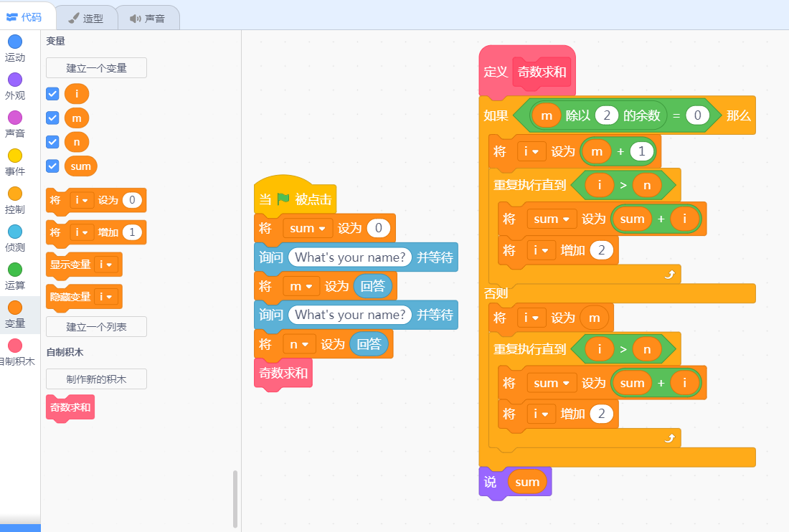Image resolution: width=789 pixels, height=532 pixels.
Task: Click the sum reporter in palette
Action: coord(80,166)
